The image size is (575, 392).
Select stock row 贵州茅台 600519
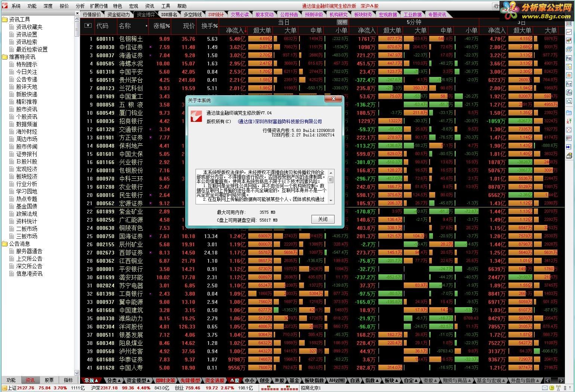322,80
